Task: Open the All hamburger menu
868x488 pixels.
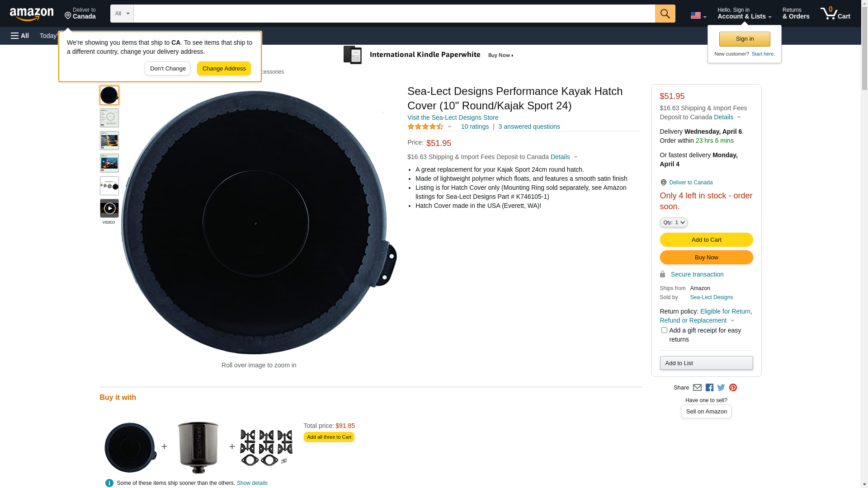Action: 20,36
